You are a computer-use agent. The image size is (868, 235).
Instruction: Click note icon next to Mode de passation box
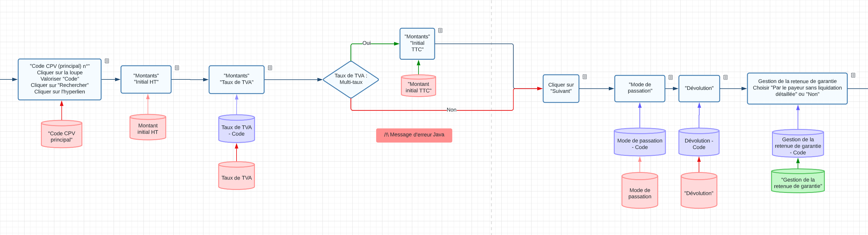click(x=671, y=78)
